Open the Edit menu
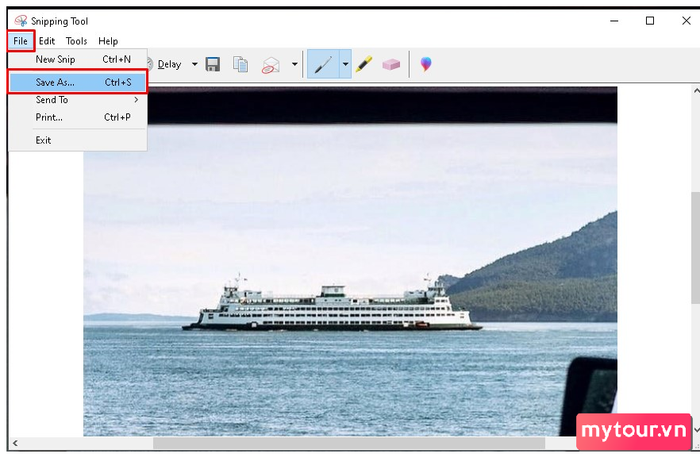Image resolution: width=700 pixels, height=461 pixels. (x=47, y=41)
